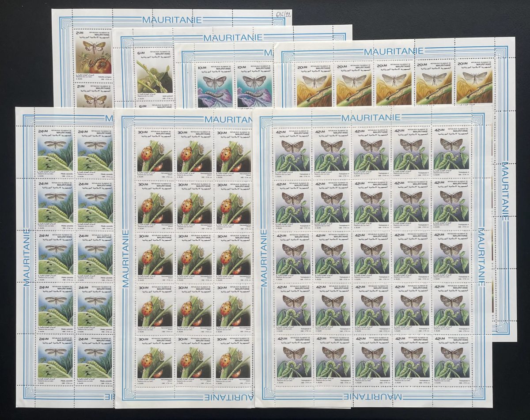Viewport: 530px width, 420px height.
Task: Click the horizontal MAURITANIE heading on the 20UM sheet
Action: tap(393, 52)
